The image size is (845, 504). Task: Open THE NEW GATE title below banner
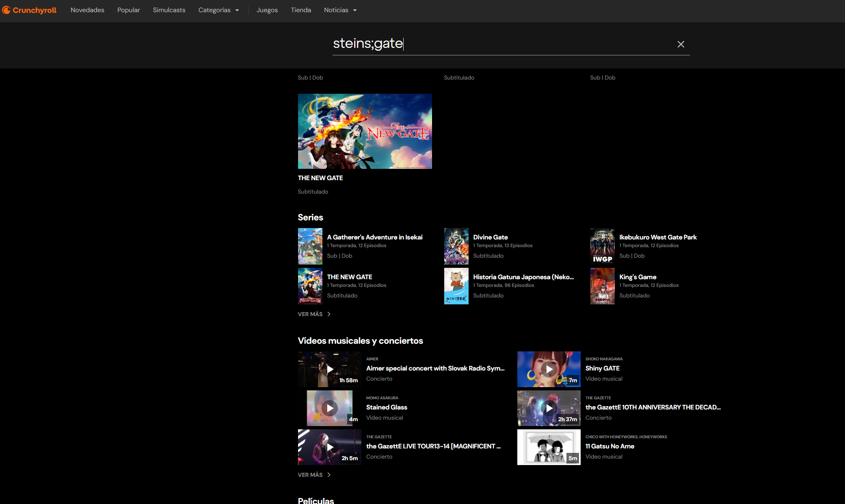320,178
